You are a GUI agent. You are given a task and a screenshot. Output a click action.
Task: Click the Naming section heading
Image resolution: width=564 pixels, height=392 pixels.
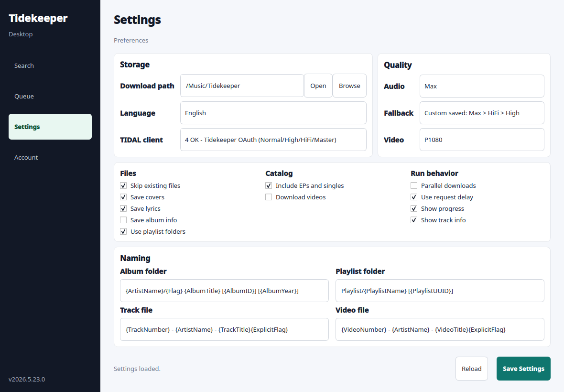point(135,258)
